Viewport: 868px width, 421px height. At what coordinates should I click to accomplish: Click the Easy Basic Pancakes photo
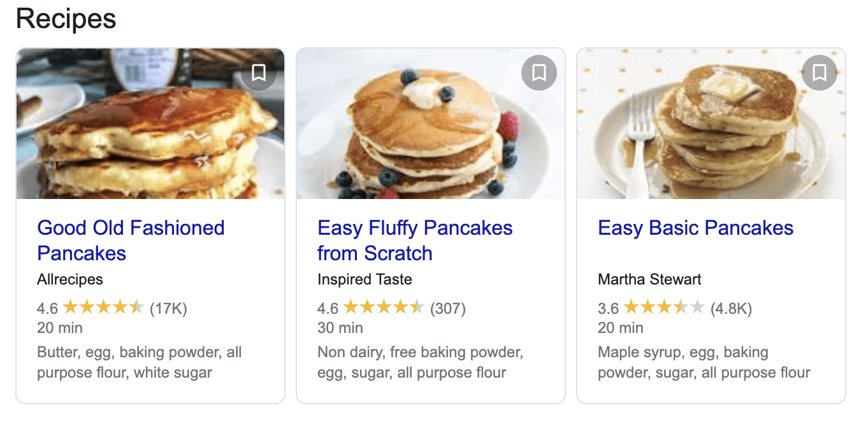pos(710,124)
